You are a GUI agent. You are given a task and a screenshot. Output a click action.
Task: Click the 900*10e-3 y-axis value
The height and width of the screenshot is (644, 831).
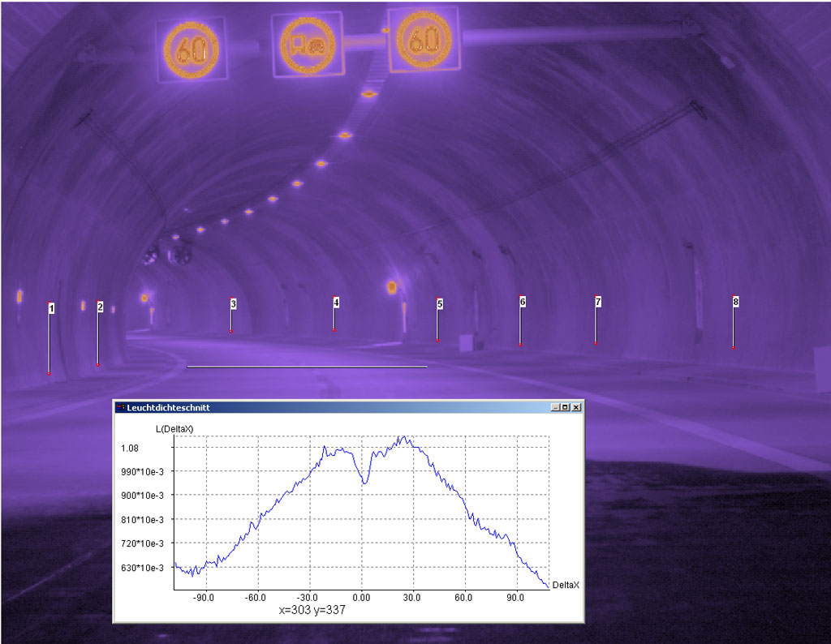tap(142, 496)
